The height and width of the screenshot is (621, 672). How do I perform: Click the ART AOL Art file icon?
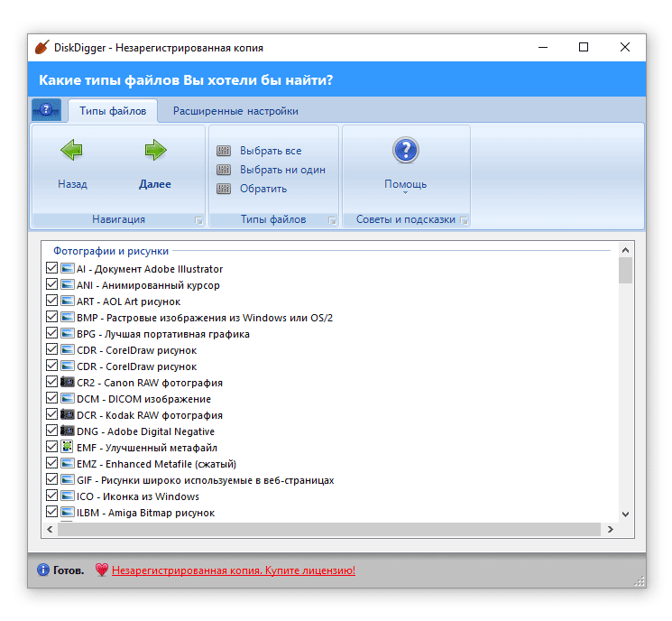coord(68,301)
